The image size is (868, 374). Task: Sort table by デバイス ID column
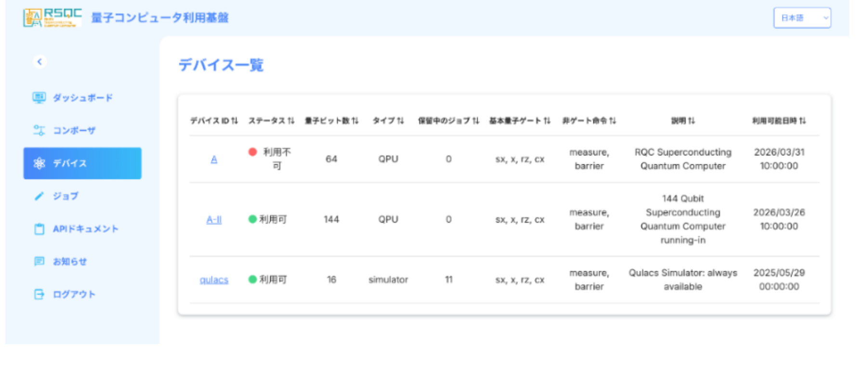(x=214, y=120)
